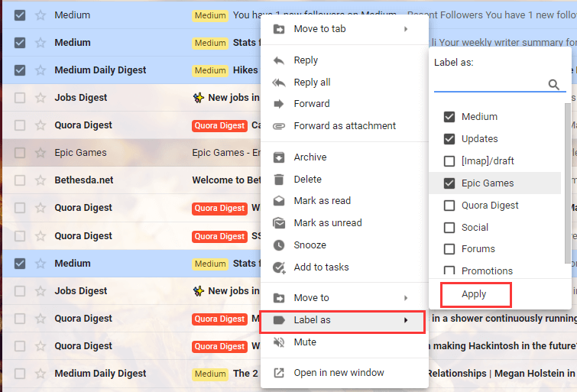This screenshot has height=392, width=577.
Task: Star the first Jobs Digest email
Action: (40, 98)
